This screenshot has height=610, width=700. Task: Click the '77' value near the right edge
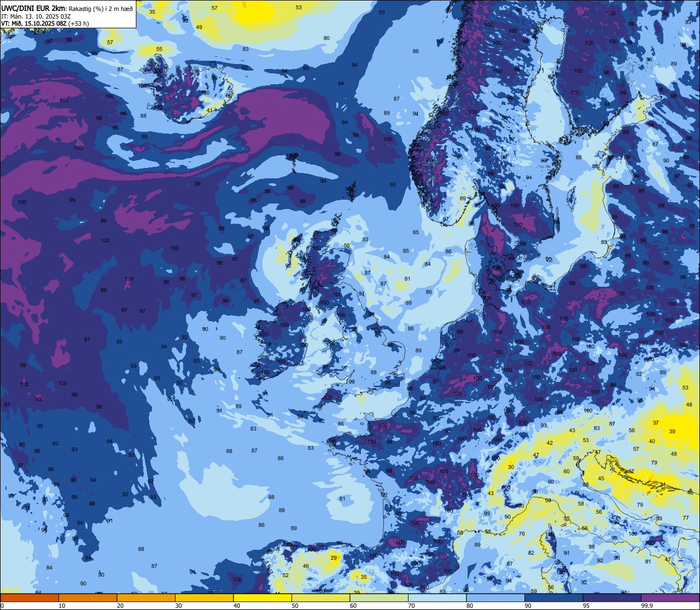click(x=686, y=518)
